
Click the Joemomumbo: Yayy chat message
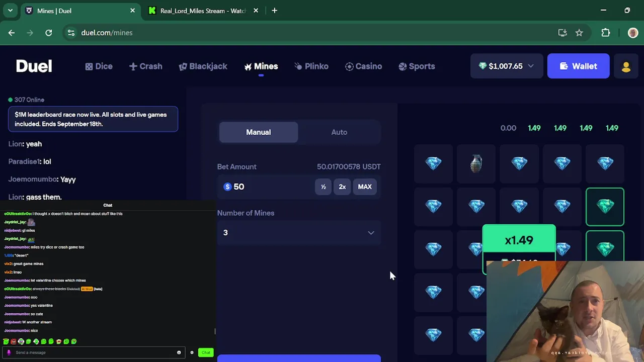click(x=42, y=179)
